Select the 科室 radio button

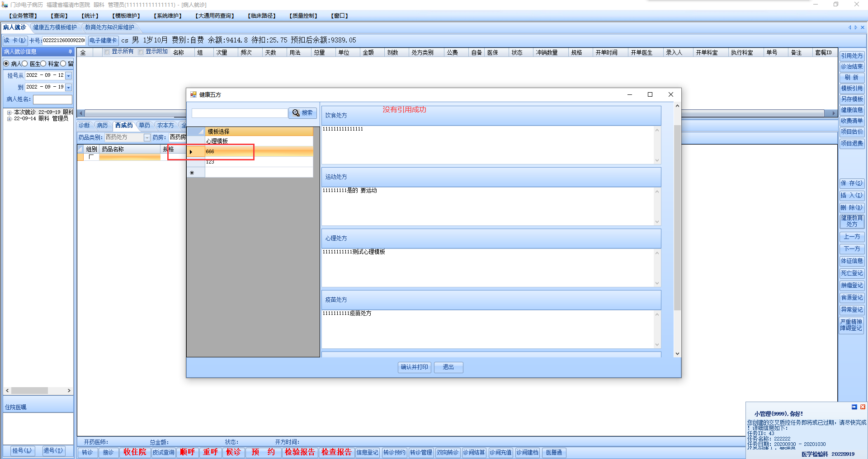point(43,64)
